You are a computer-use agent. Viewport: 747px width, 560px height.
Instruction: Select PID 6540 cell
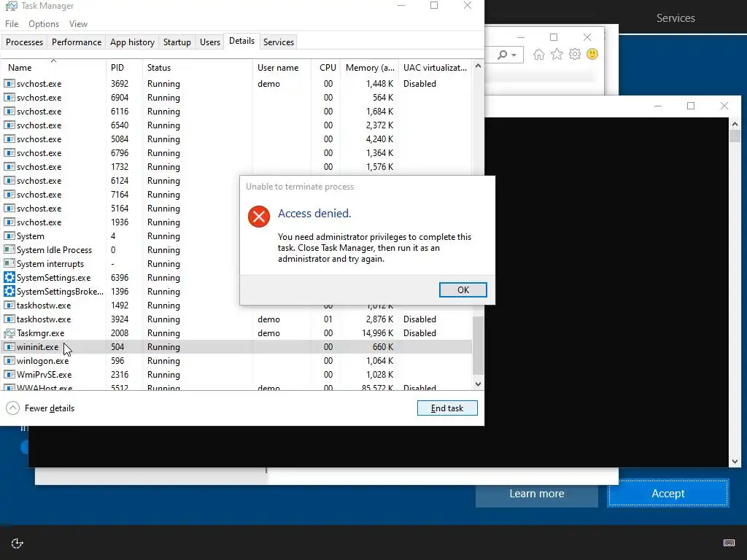(120, 125)
